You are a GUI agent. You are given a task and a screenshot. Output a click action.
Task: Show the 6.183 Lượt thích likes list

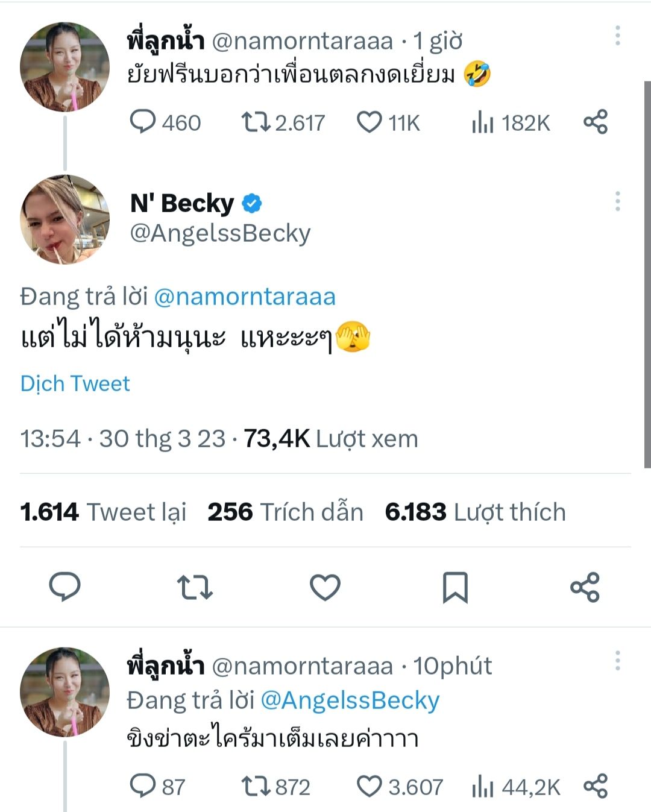pyautogui.click(x=475, y=512)
